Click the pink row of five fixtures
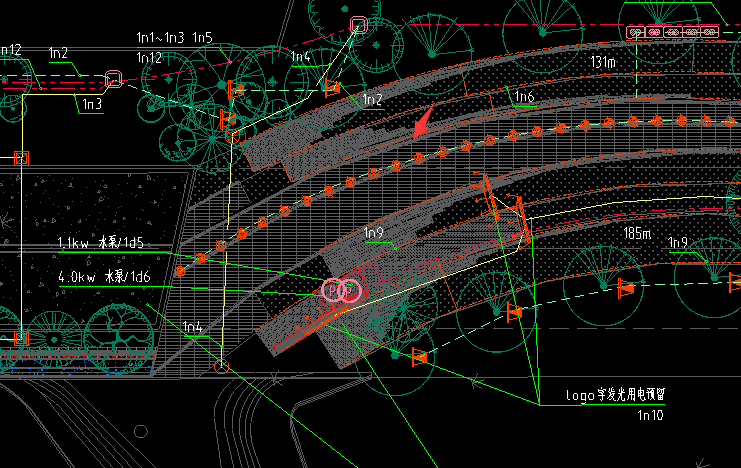Image resolution: width=741 pixels, height=468 pixels. 672,32
